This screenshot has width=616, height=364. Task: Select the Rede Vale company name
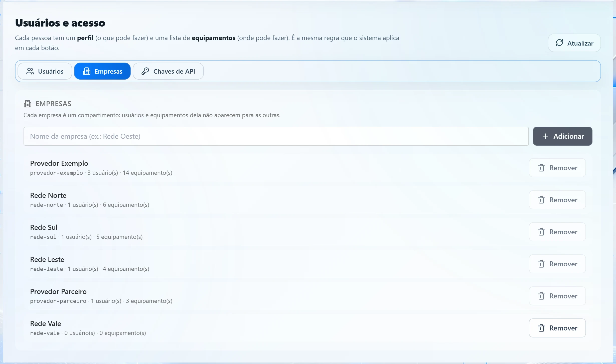(x=45, y=323)
